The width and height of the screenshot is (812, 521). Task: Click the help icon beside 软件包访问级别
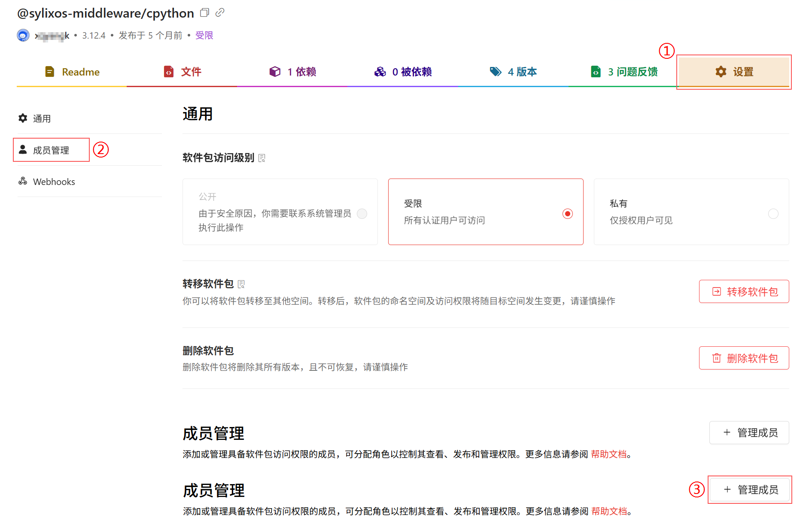tap(262, 158)
